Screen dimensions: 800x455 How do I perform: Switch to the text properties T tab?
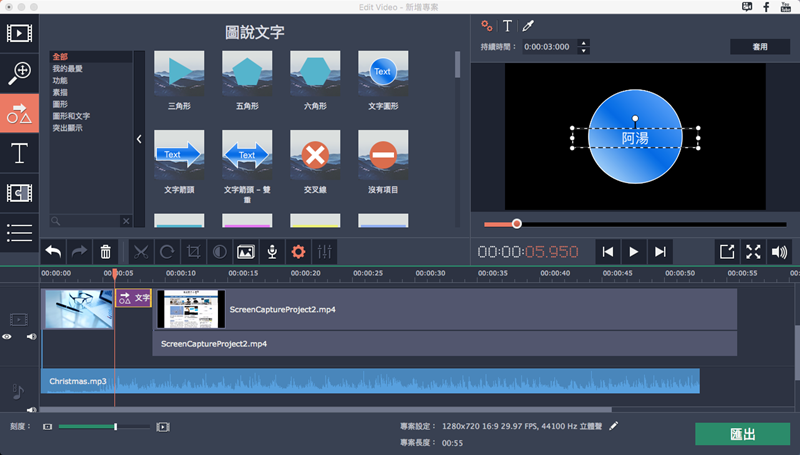[x=507, y=26]
